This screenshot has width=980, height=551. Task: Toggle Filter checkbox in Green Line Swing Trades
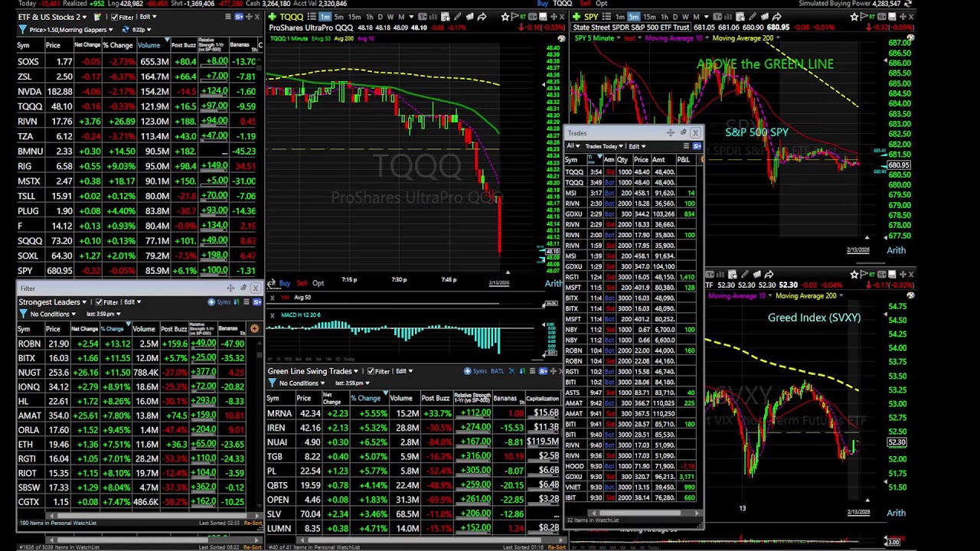(x=371, y=371)
